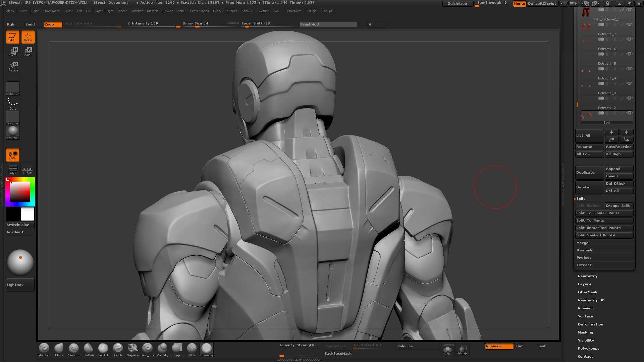Expand the Merge section
This screenshot has width=644, height=362.
[x=582, y=243]
